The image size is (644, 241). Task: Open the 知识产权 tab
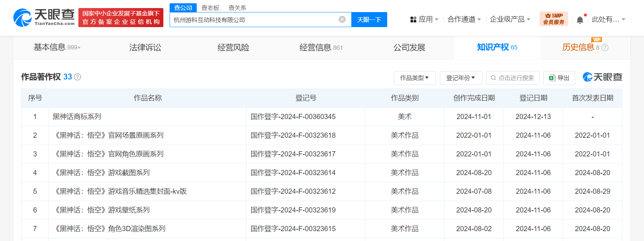coord(497,48)
